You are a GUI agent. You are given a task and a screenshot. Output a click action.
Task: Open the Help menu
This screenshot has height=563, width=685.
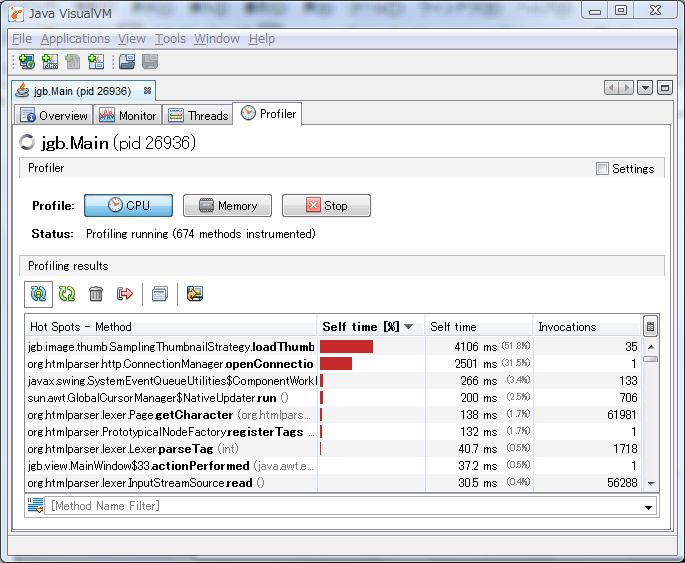[262, 39]
